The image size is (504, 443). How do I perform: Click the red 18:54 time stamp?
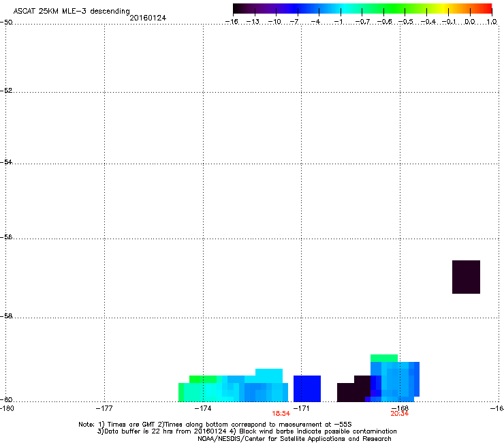(x=281, y=414)
